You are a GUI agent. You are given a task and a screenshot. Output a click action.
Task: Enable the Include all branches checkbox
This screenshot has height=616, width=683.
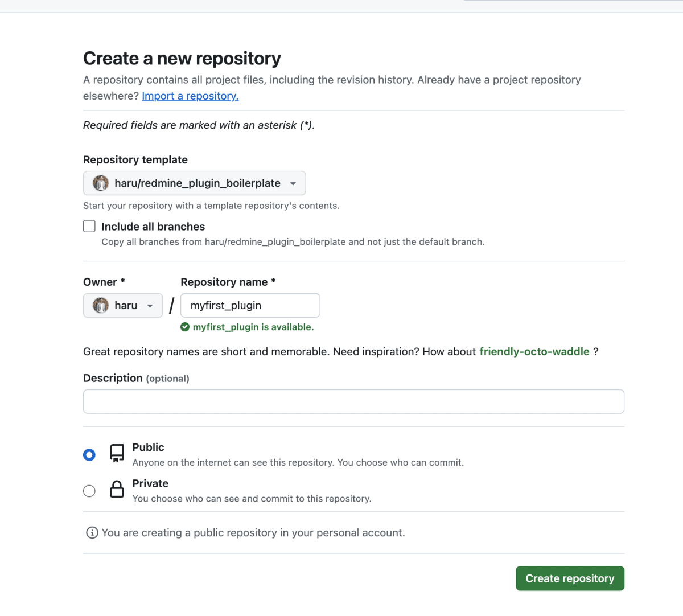[89, 226]
